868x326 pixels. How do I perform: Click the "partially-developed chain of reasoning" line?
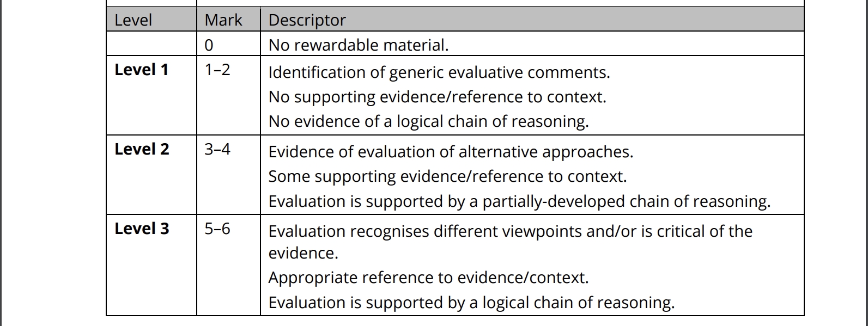tap(519, 201)
